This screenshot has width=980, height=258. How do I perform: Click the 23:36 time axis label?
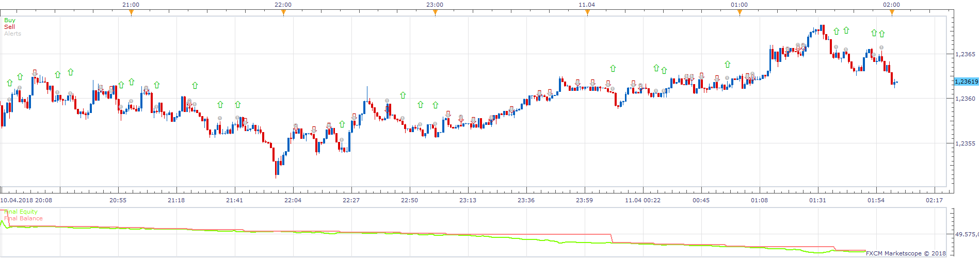point(526,200)
